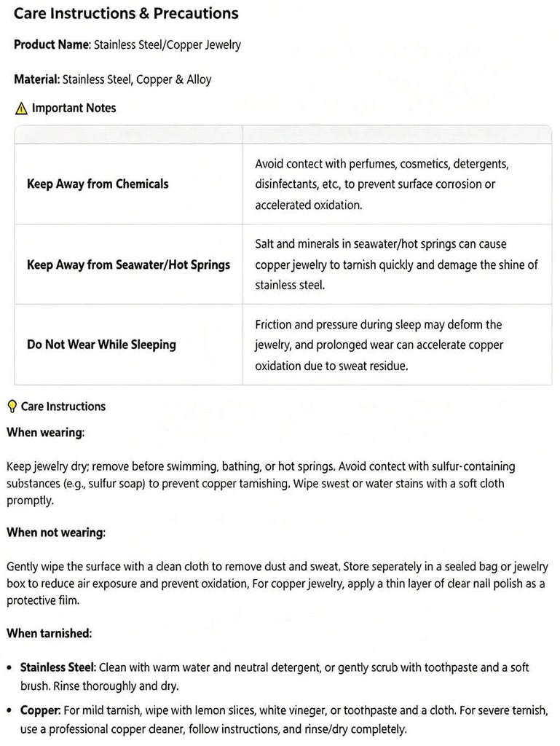The width and height of the screenshot is (560, 746).
Task: Click the lightbulb icon beside Care Instructions
Action: [12, 407]
